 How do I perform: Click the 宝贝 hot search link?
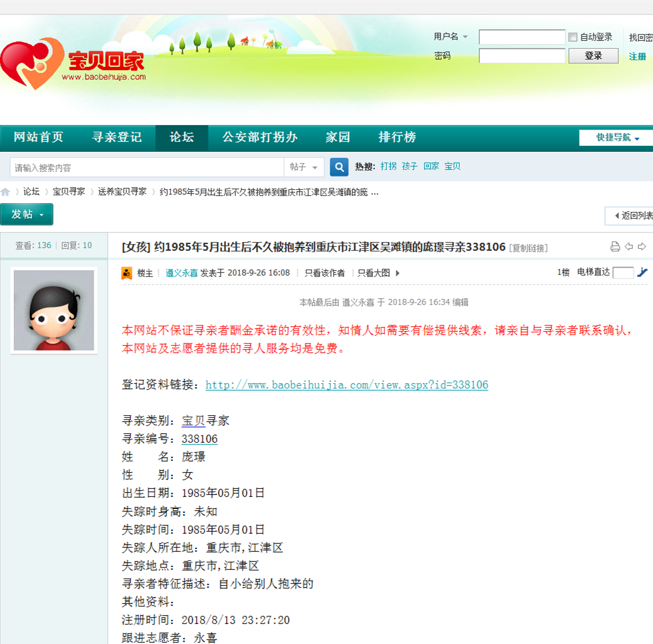[x=452, y=167]
